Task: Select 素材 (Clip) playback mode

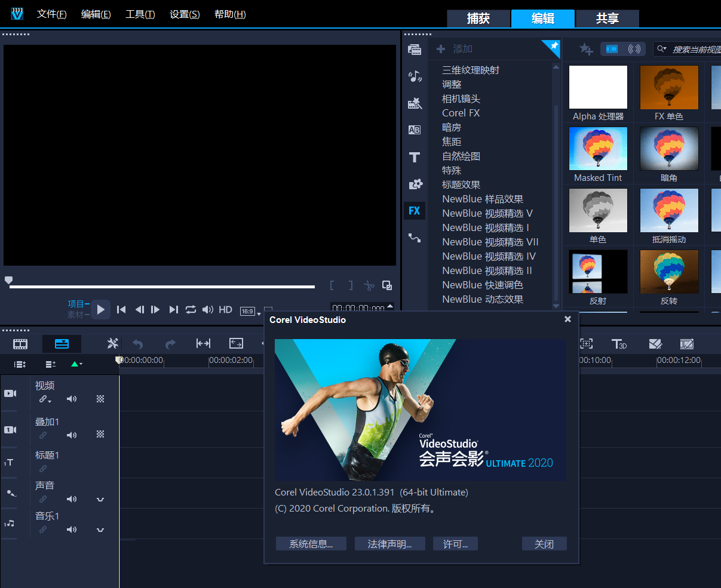Action: pos(76,314)
